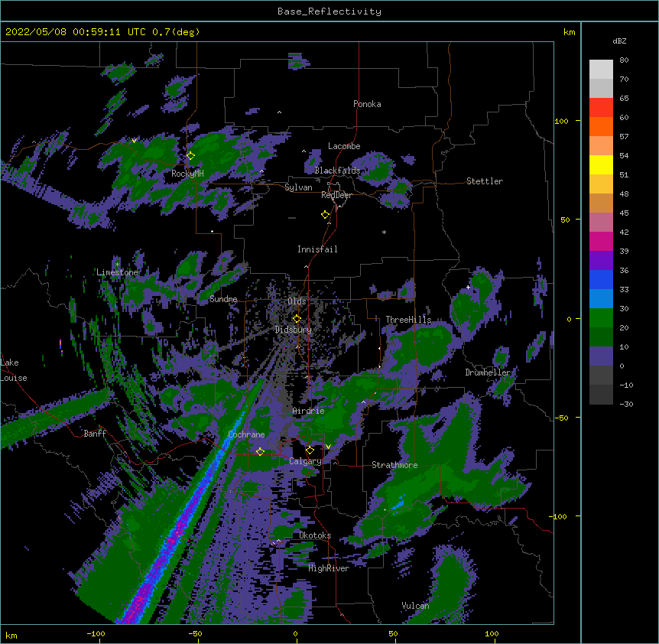Pick the darkest grey -10 dBZ legend swatch
Screen dimensions: 659x644
pos(601,395)
